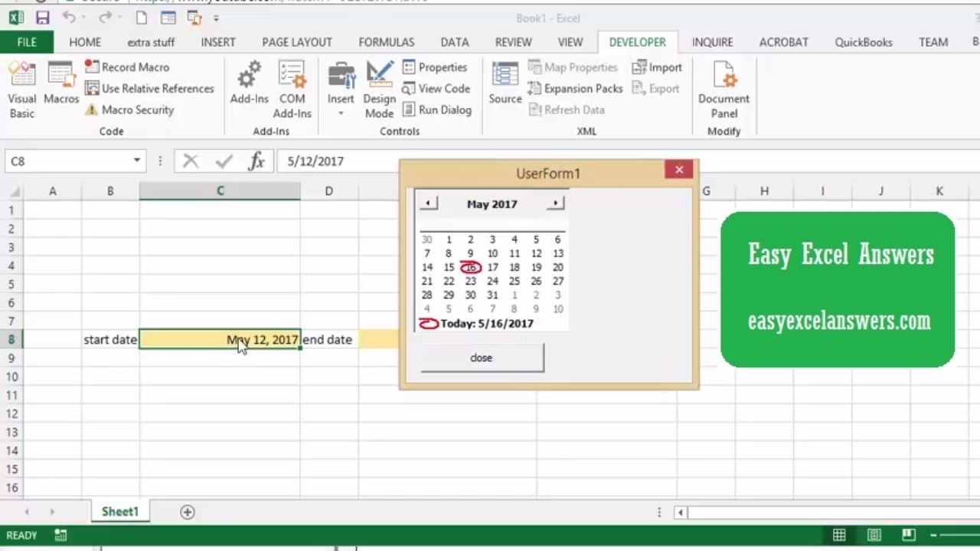Open the REVIEW tab

(514, 42)
